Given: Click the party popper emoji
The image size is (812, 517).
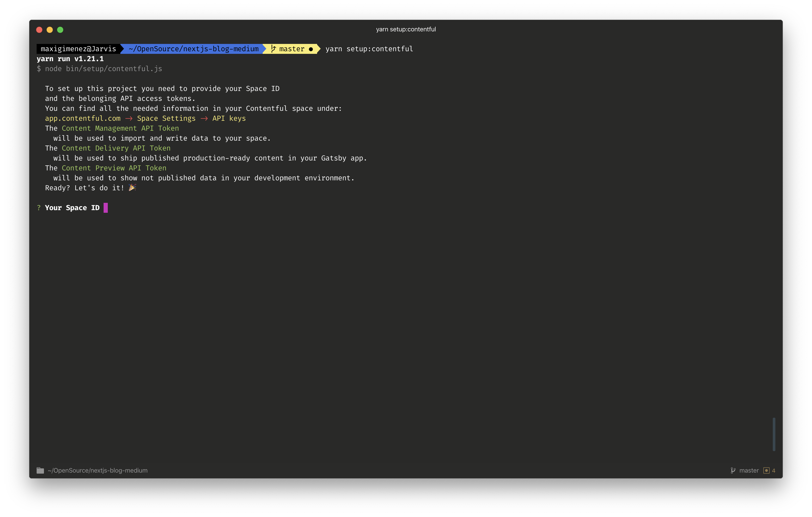Looking at the screenshot, I should point(132,187).
